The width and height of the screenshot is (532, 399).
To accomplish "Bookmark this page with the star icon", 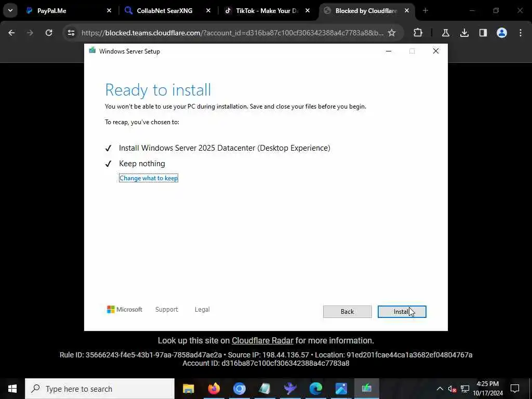I will click(x=392, y=33).
